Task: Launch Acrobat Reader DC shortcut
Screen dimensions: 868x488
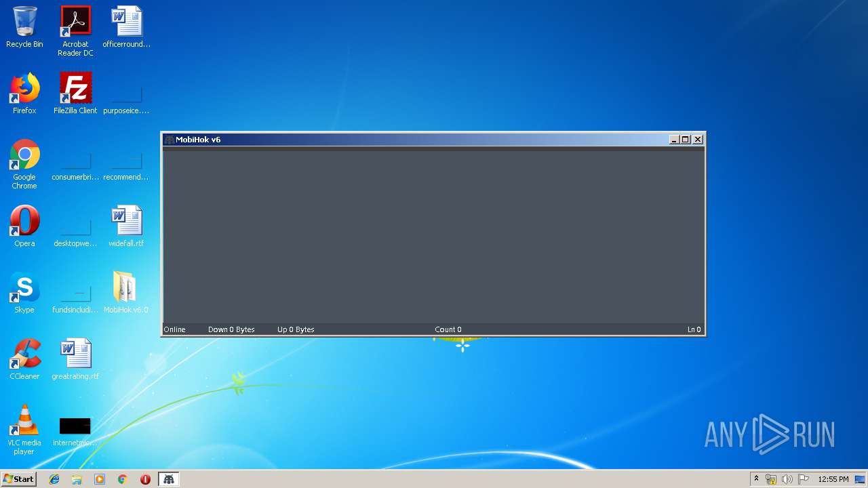Action: [75, 30]
